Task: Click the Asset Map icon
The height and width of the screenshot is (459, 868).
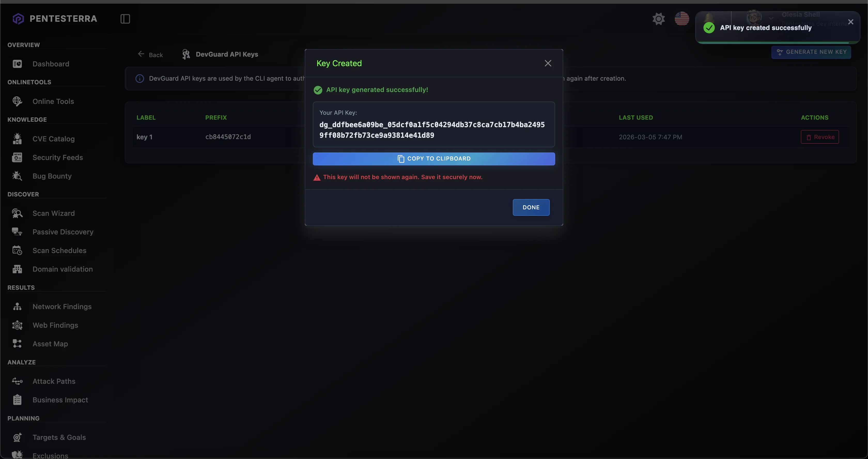Action: 17,344
